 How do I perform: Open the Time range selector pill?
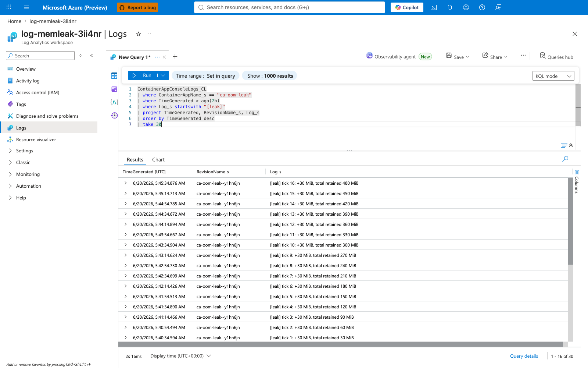pos(205,76)
